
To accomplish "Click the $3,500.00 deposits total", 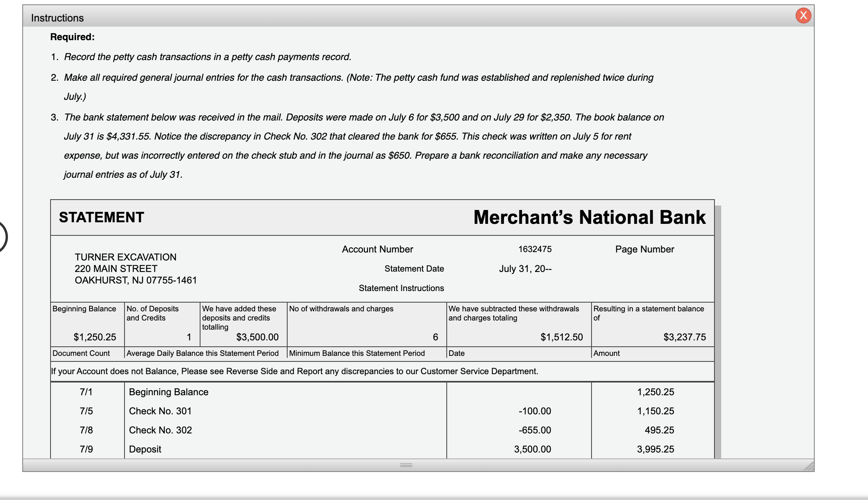I will click(257, 337).
